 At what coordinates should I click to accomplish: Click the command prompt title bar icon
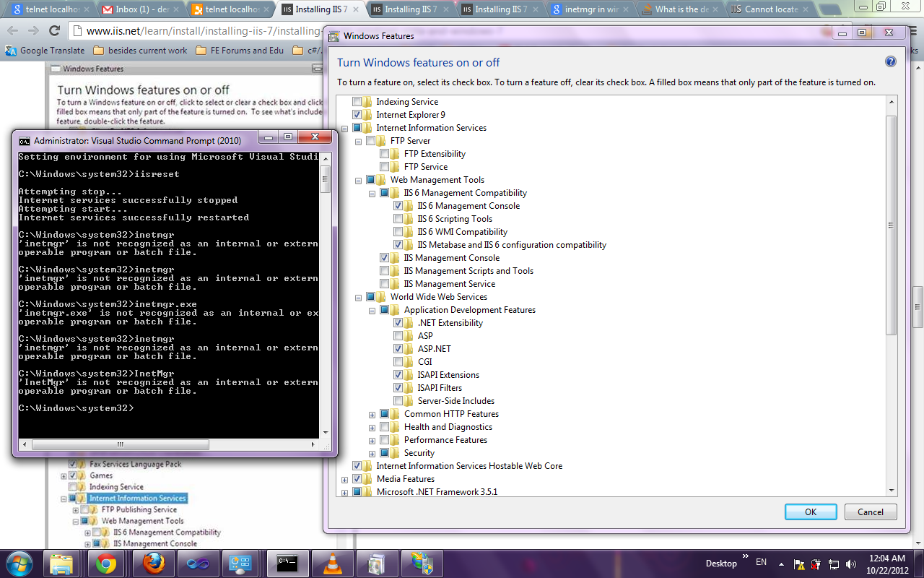[25, 141]
